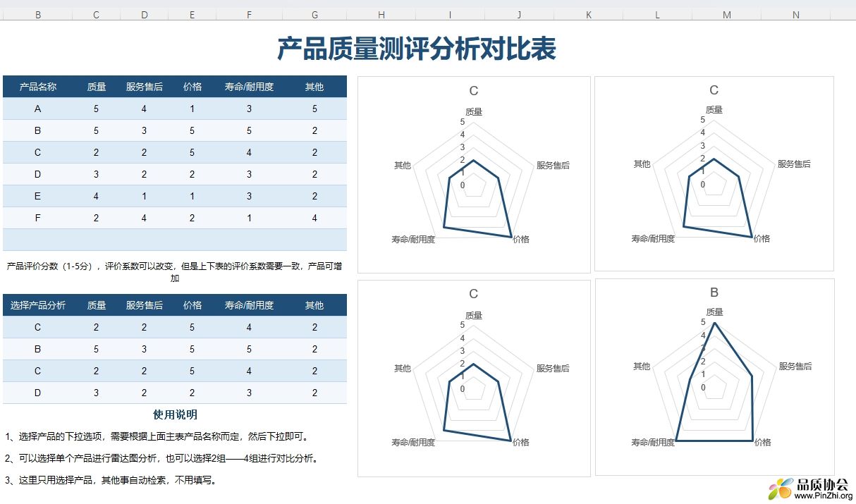Click 质量 axis label in bottom-right chart
This screenshot has height=504, width=856.
click(x=714, y=312)
